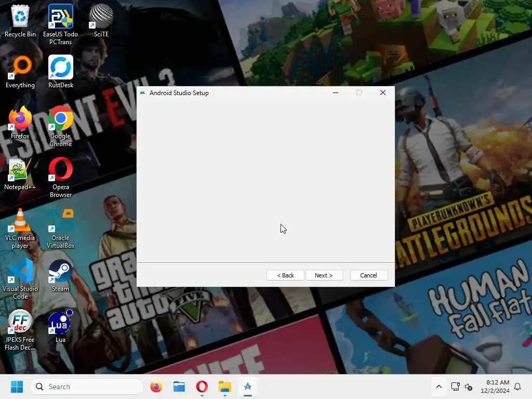
Task: Select the Opera Browser desktop shortcut
Action: (61, 177)
